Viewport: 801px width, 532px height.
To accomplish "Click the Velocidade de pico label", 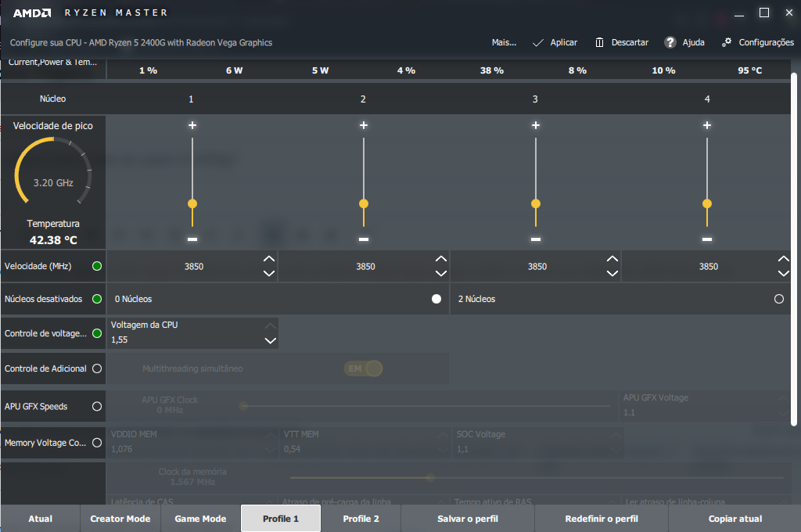I will (x=53, y=126).
